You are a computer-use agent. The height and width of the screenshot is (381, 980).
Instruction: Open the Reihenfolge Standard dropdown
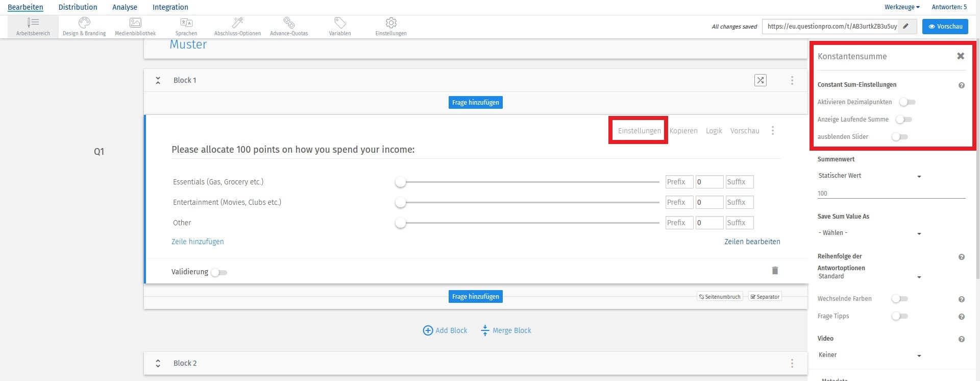870,276
